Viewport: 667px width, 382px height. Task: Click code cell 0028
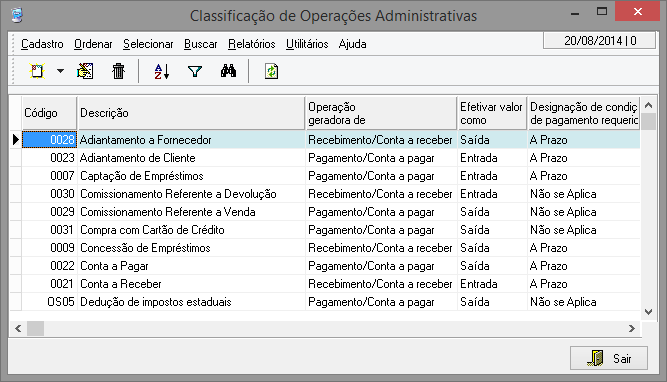[49, 140]
